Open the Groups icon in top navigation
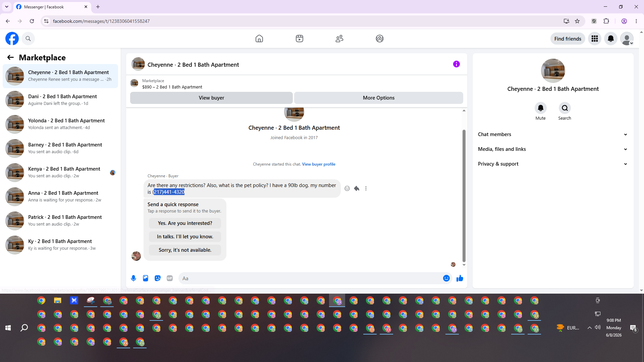 coord(380,39)
